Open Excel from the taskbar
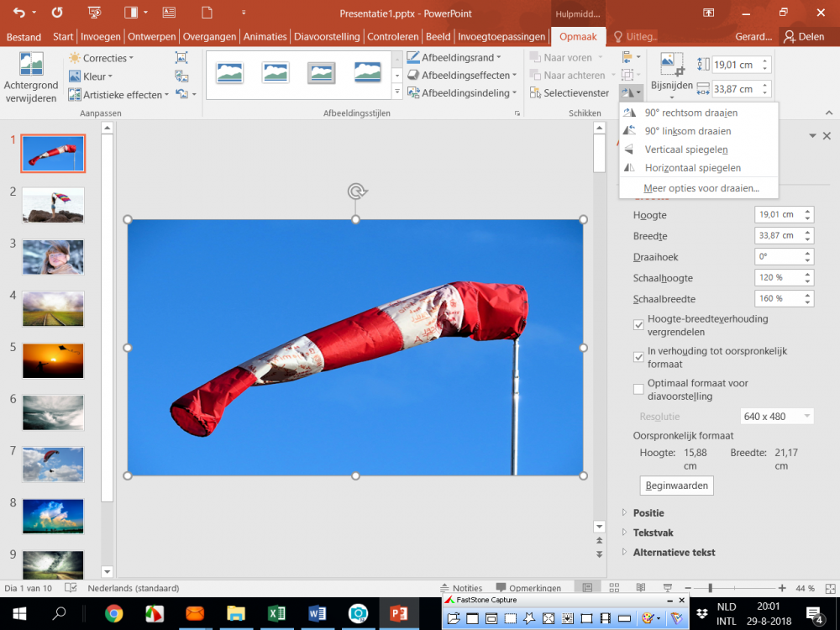This screenshot has height=630, width=840. [x=276, y=614]
